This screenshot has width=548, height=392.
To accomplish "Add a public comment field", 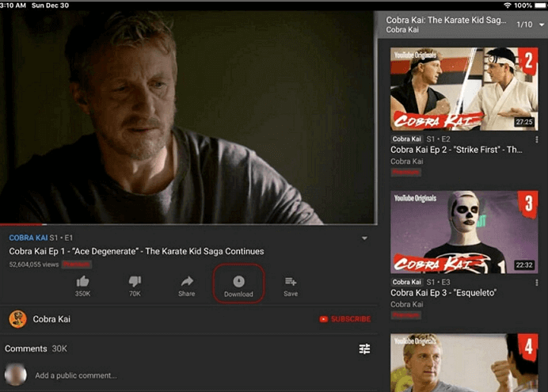I will click(x=76, y=375).
